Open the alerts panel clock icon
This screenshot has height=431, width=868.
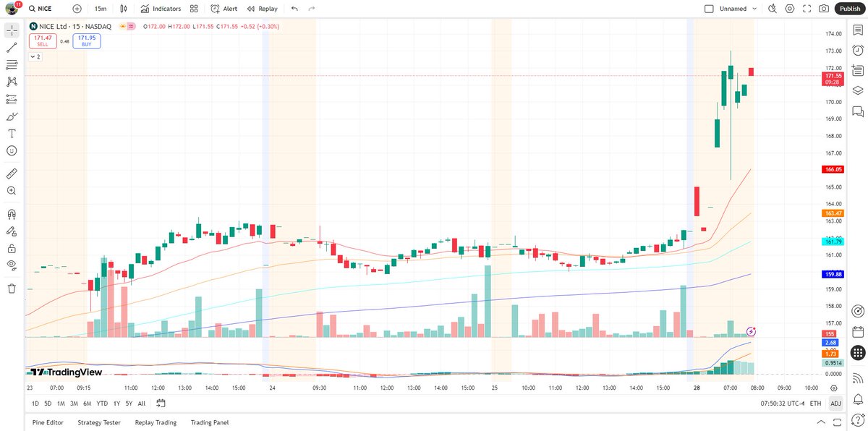(858, 51)
